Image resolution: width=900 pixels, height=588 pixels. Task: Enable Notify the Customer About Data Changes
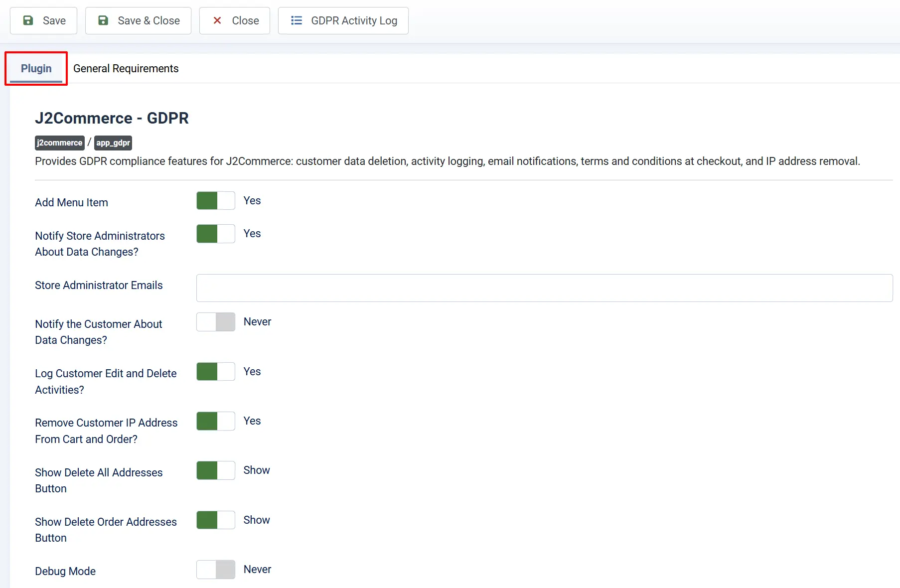pos(216,322)
